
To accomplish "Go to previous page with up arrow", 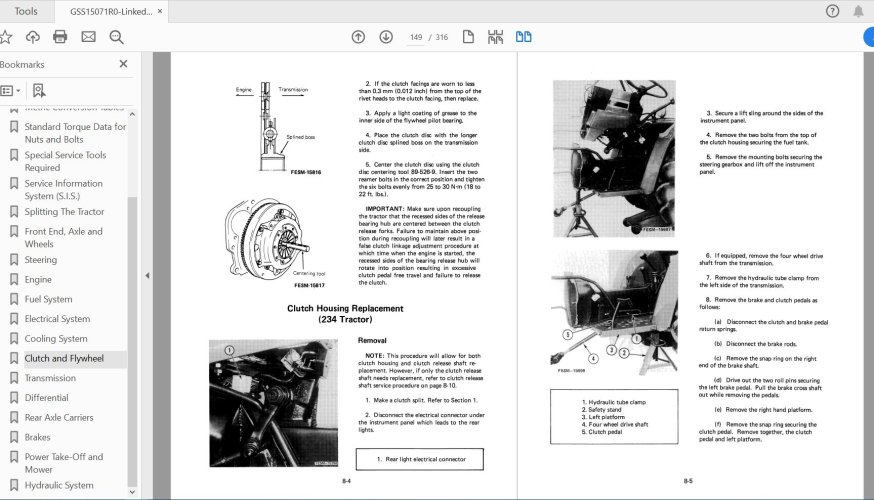I will coord(358,37).
